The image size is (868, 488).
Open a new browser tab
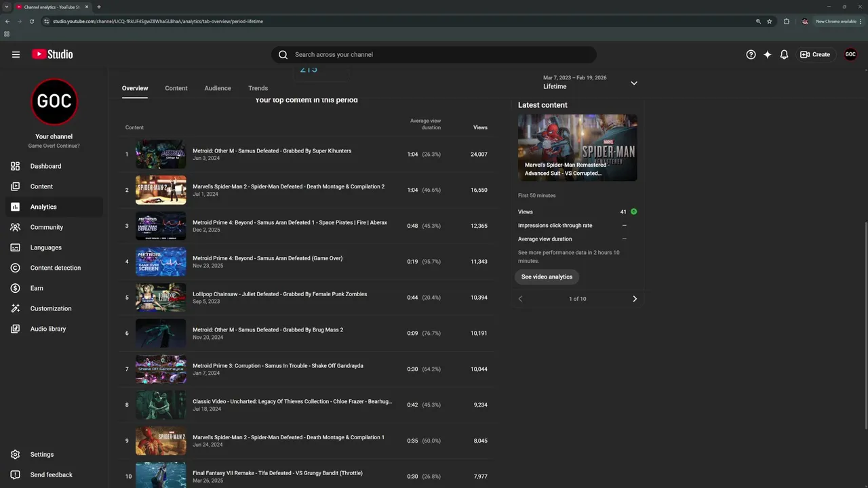click(x=99, y=7)
